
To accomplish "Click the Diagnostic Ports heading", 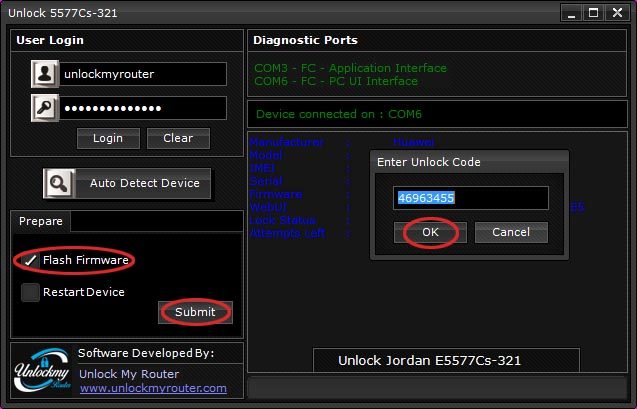I will tap(306, 40).
